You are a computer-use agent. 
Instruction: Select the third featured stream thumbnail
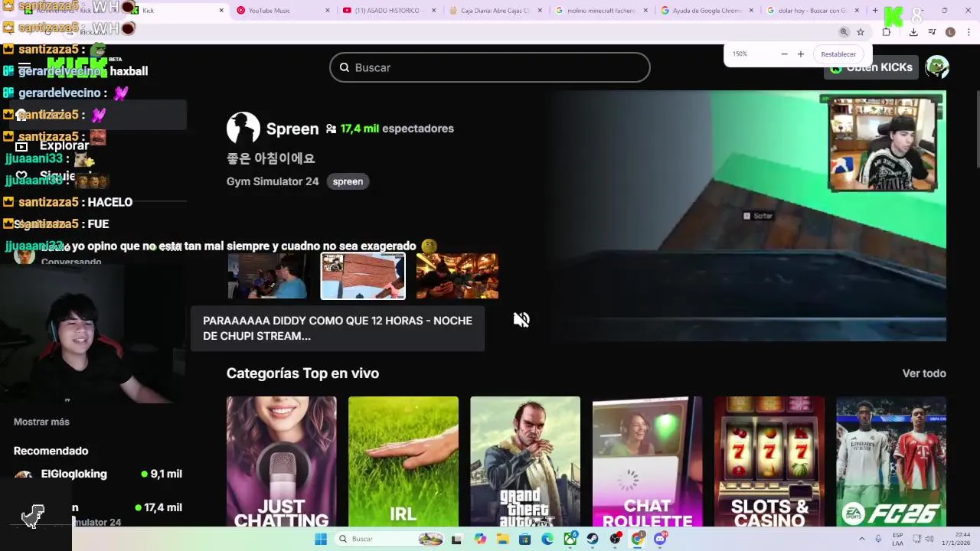457,275
